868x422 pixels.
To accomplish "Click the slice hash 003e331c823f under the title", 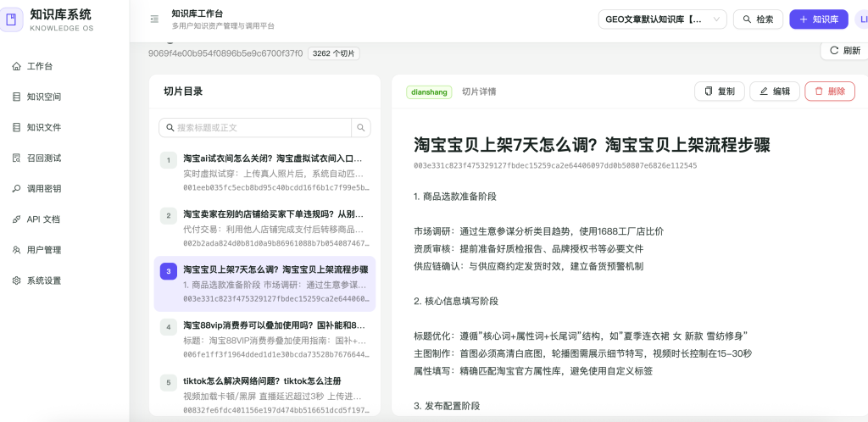I will coord(555,165).
